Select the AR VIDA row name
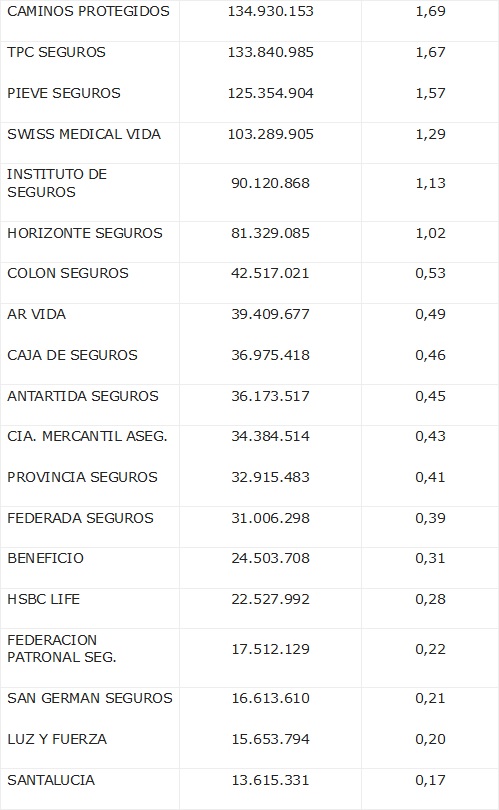This screenshot has height=810, width=499. [37, 314]
